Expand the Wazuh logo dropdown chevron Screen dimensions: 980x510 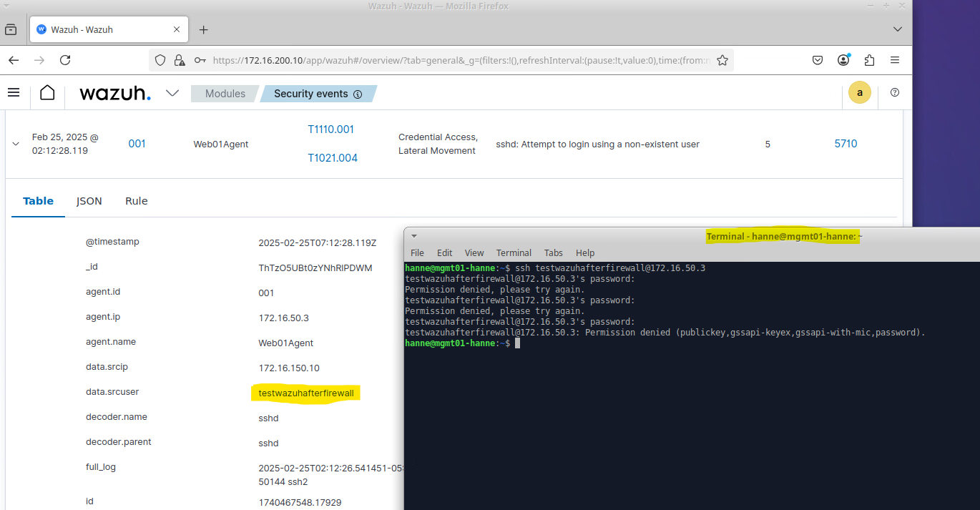click(172, 93)
